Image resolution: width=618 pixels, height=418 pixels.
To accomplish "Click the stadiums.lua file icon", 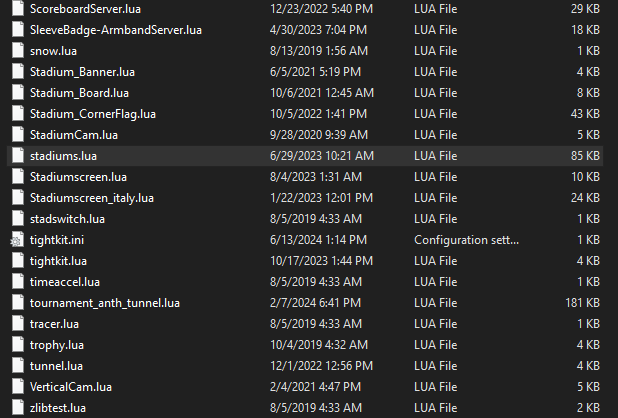I will [x=18, y=156].
